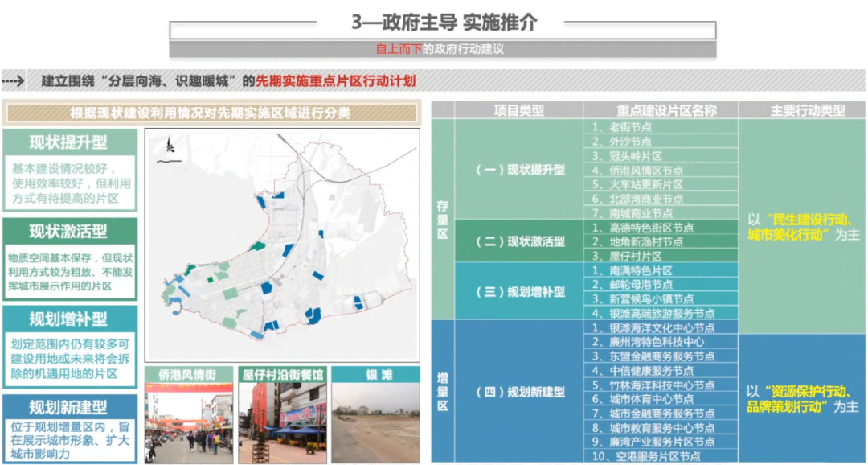The width and height of the screenshot is (868, 465).
Task: Select the row 2、地角新渔村节点
Action: pos(661,241)
